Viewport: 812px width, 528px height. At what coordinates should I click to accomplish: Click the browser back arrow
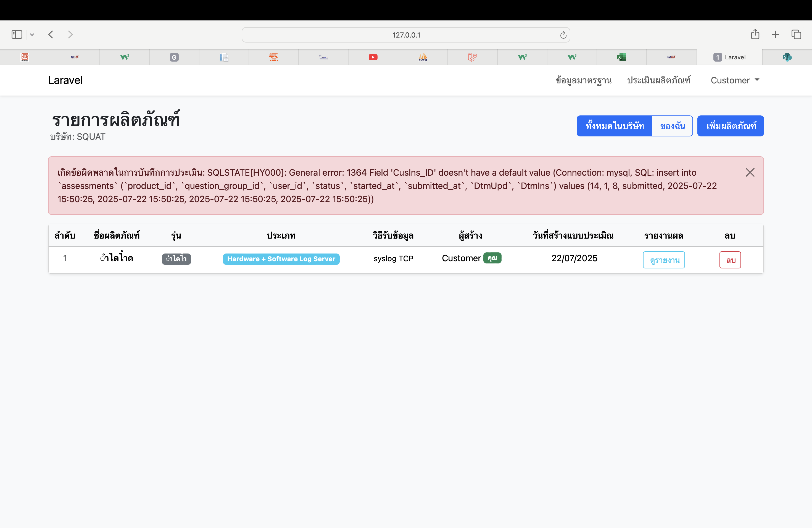click(51, 35)
